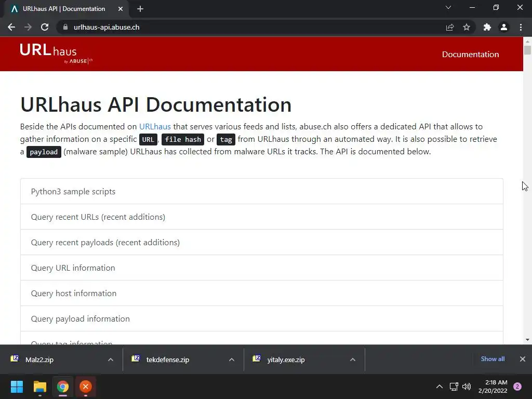
Task: Show hidden system tray icons
Action: coord(440,387)
